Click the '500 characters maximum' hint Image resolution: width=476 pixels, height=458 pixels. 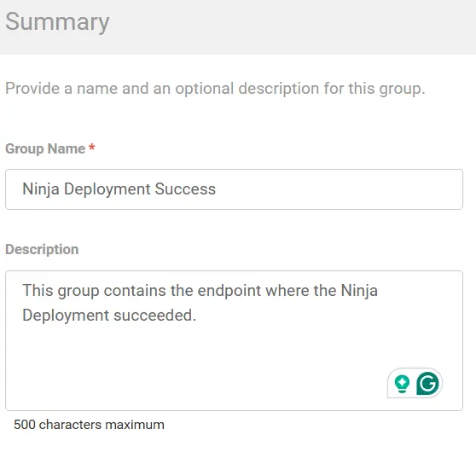(x=89, y=425)
